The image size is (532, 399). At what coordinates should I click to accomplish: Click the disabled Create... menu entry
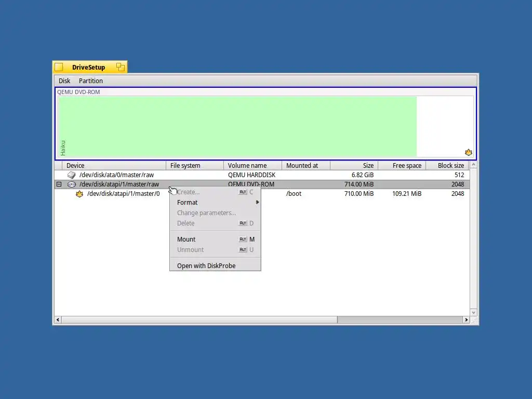[215, 192]
